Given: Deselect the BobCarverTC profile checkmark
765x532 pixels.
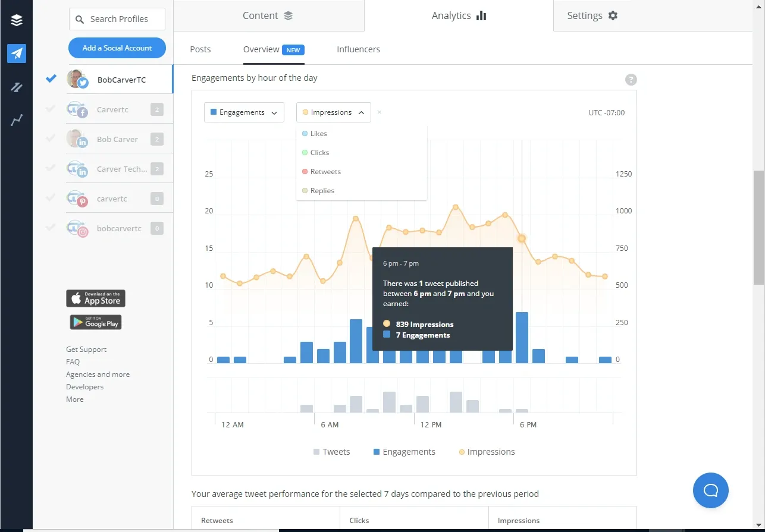Looking at the screenshot, I should pos(50,77).
